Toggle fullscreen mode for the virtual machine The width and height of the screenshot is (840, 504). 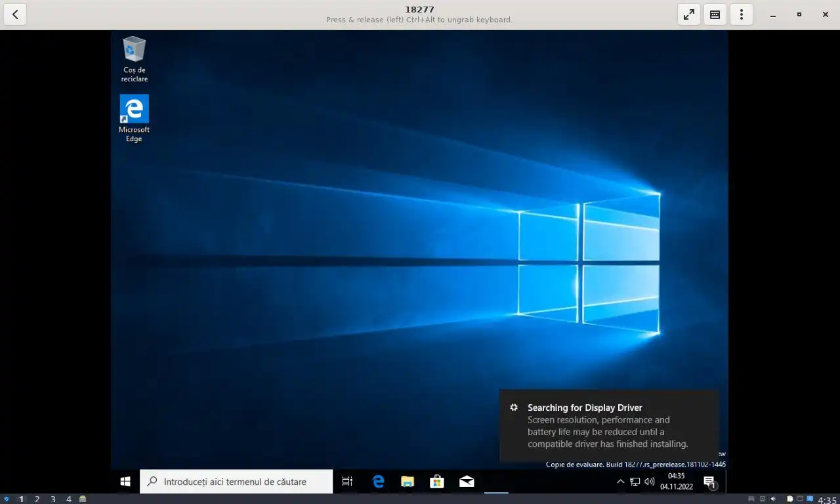[x=689, y=14]
